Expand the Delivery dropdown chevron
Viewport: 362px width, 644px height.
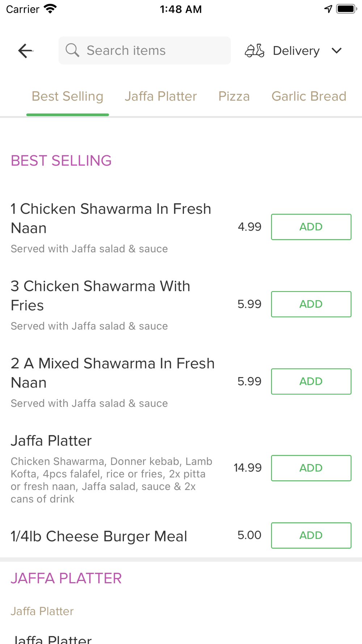337,51
